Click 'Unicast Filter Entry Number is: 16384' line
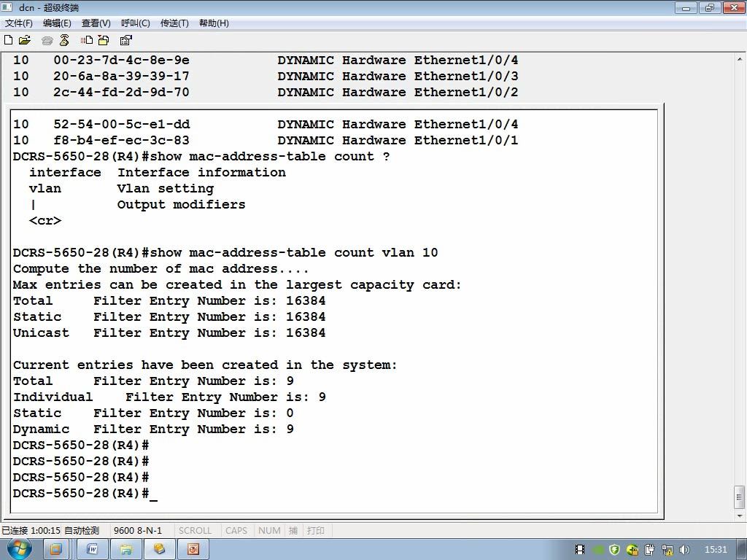 click(x=169, y=332)
